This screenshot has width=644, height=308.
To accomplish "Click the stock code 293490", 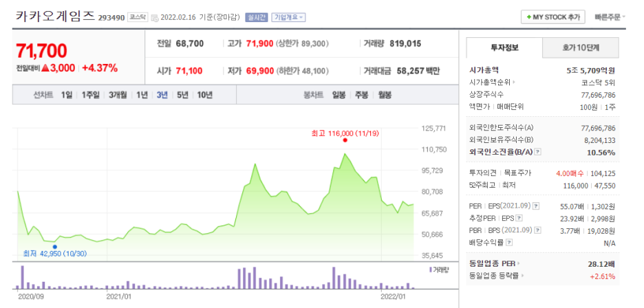I will [111, 18].
